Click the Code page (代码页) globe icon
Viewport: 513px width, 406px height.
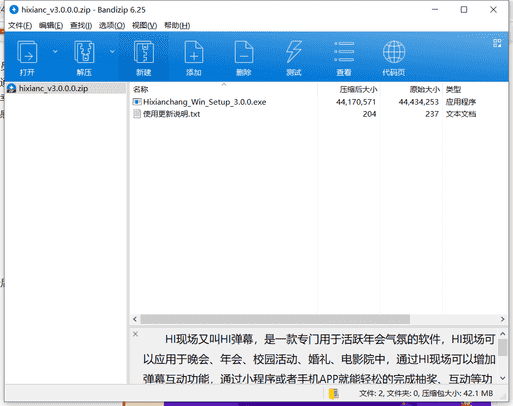pos(394,52)
